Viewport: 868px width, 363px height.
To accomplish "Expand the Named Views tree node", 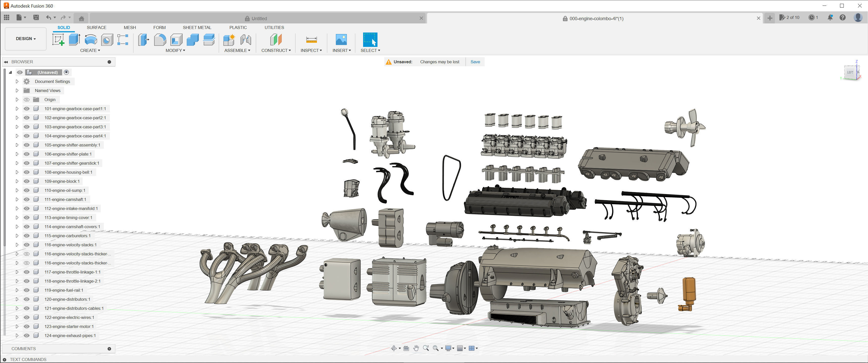I will tap(17, 90).
